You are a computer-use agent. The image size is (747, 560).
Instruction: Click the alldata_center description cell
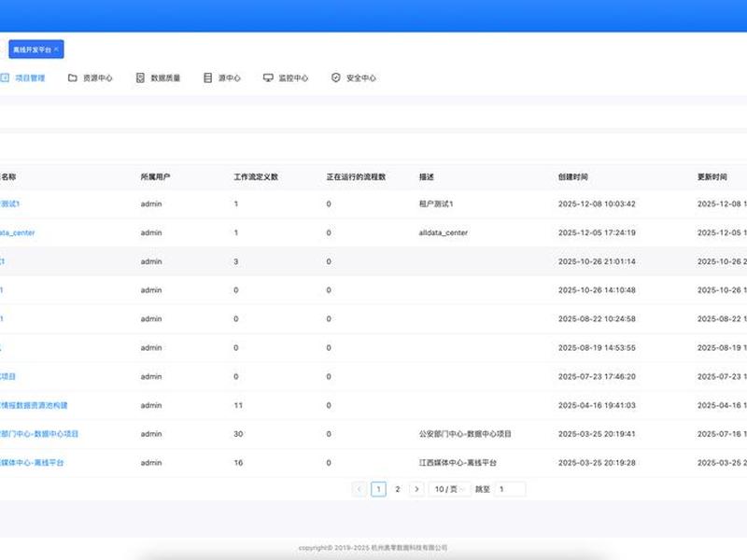443,232
